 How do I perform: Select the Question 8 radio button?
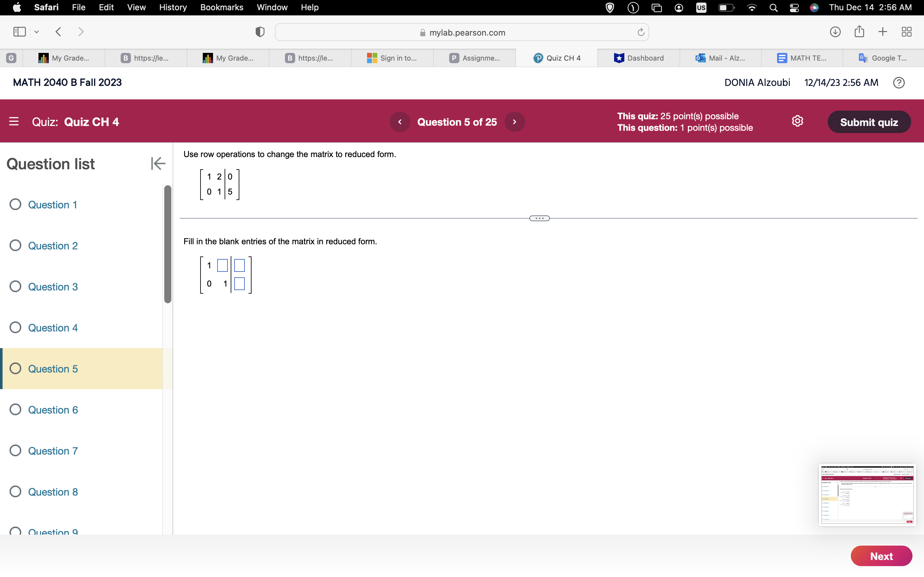[15, 491]
